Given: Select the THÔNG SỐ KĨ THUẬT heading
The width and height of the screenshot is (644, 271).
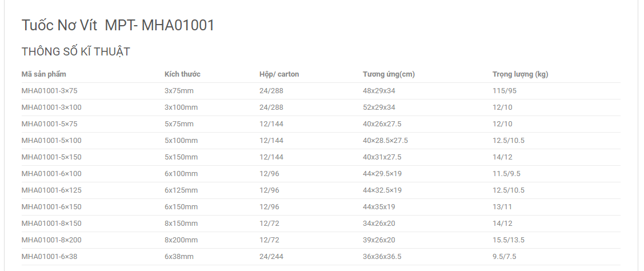Looking at the screenshot, I should tap(75, 52).
